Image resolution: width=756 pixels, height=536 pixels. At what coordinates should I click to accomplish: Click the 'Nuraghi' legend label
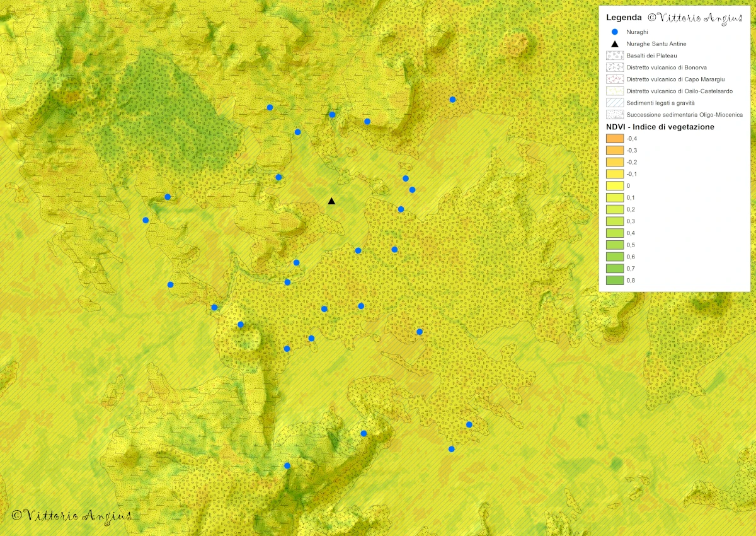pos(638,32)
